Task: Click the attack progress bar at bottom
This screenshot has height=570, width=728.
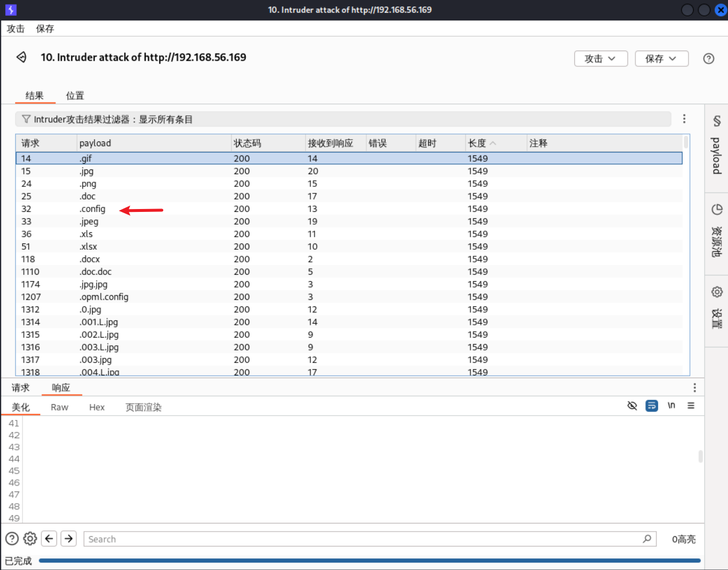Action: click(x=369, y=561)
